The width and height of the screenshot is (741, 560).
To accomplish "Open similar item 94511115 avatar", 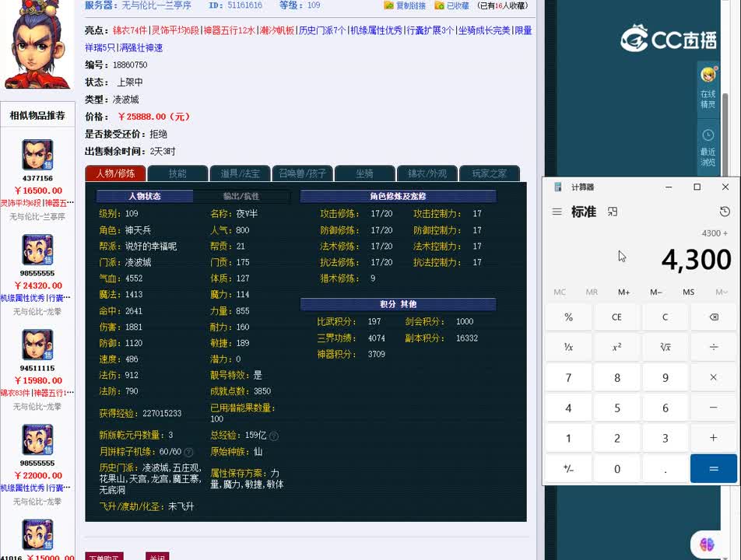I will (x=37, y=345).
